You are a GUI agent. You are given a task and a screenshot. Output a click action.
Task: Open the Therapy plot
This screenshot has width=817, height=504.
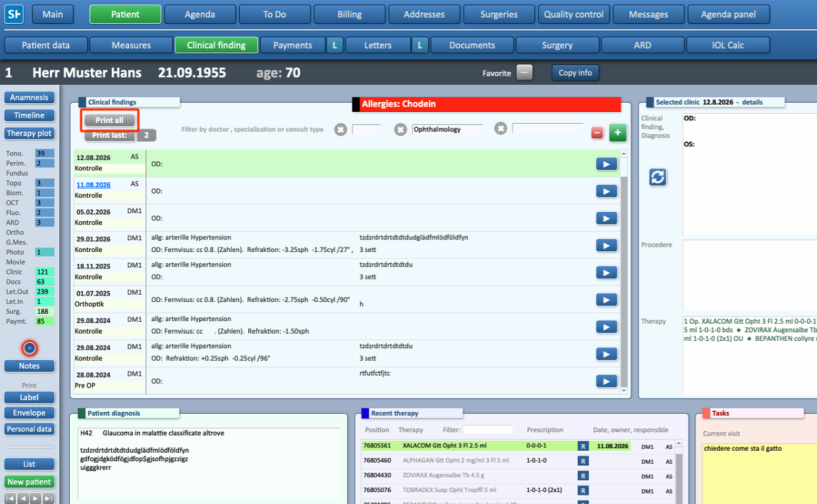point(29,133)
